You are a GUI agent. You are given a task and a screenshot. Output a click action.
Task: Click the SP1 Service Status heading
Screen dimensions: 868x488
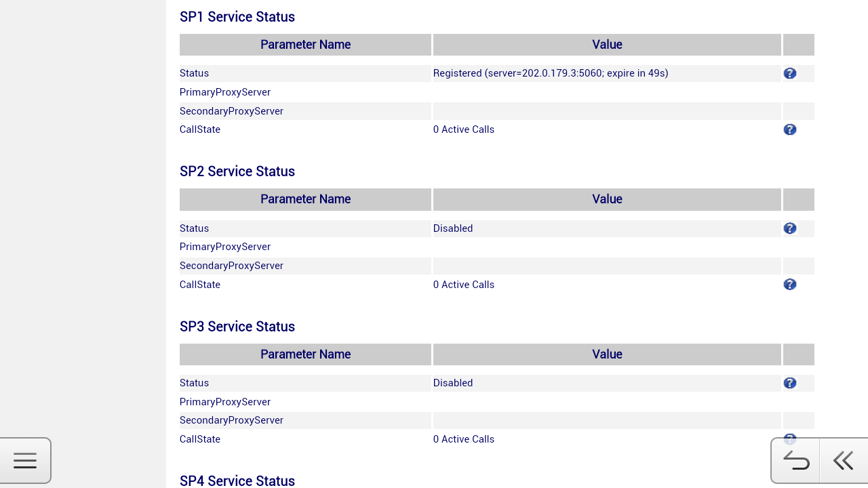(237, 17)
